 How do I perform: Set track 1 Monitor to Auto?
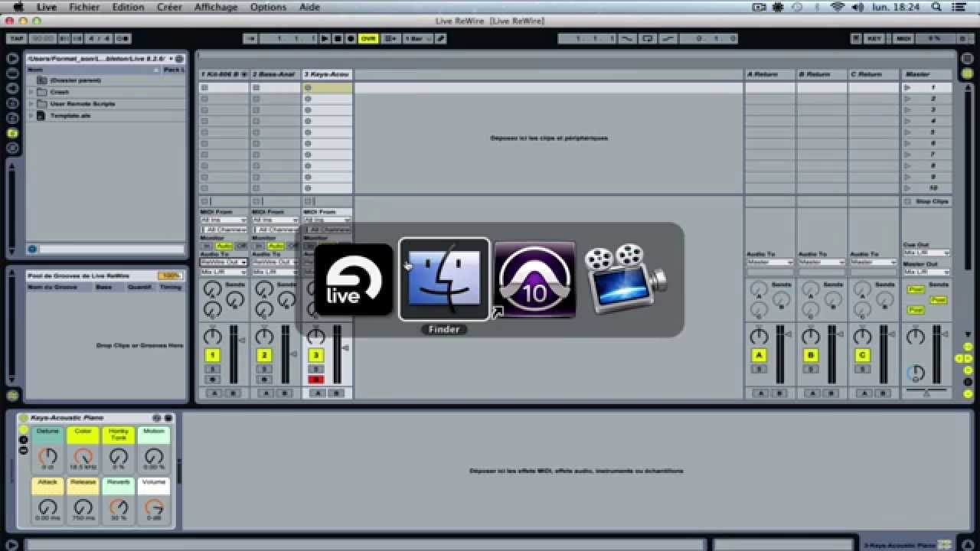coord(224,246)
